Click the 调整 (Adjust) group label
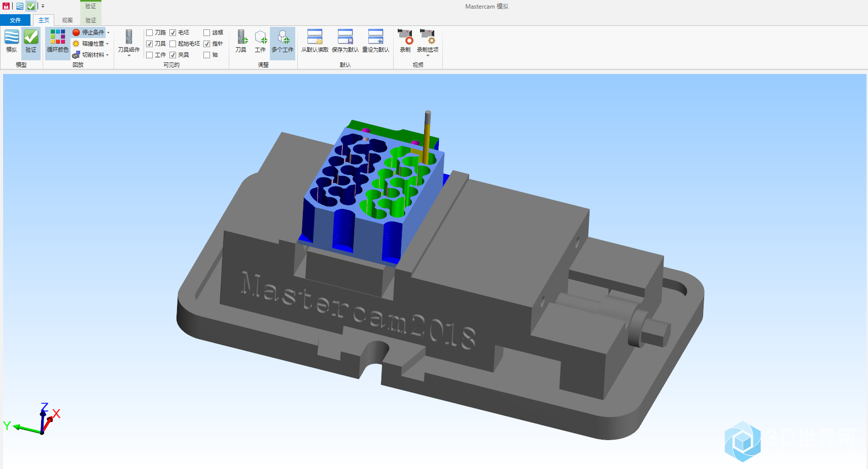 coord(263,65)
